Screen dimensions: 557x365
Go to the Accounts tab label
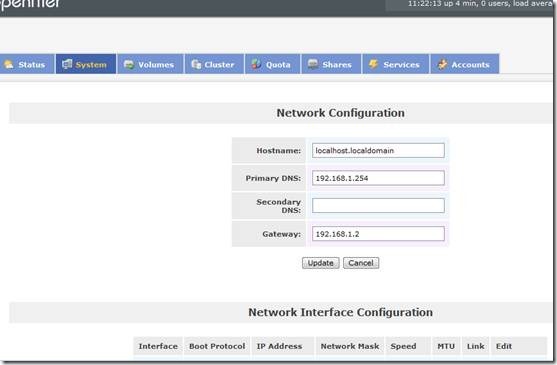[x=470, y=65]
